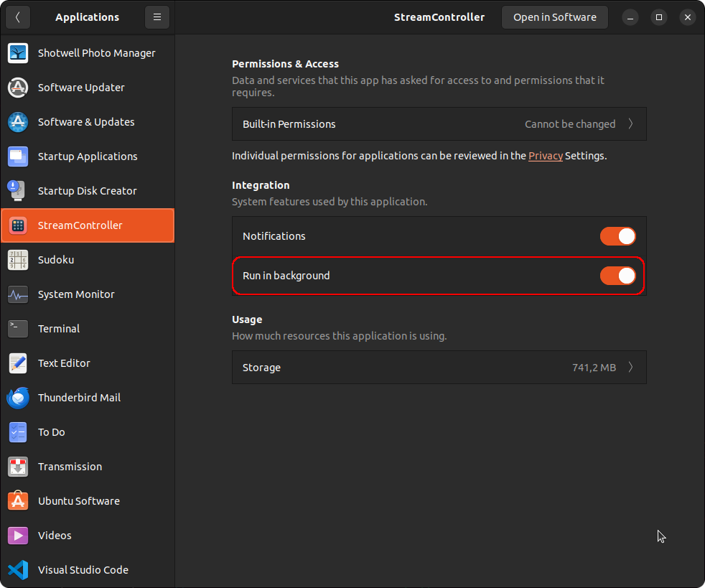705x588 pixels.
Task: Click the Shotwell Photo Manager icon
Action: pyautogui.click(x=18, y=53)
